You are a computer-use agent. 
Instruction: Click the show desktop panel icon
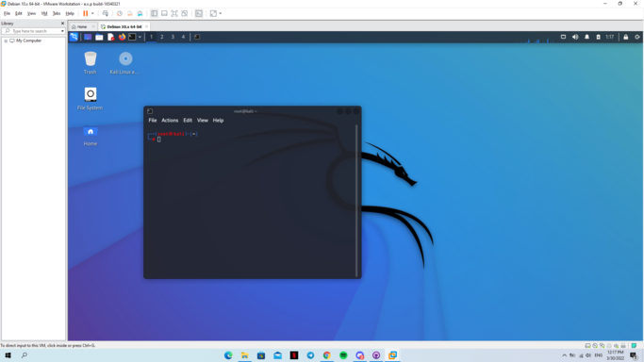pyautogui.click(x=88, y=37)
